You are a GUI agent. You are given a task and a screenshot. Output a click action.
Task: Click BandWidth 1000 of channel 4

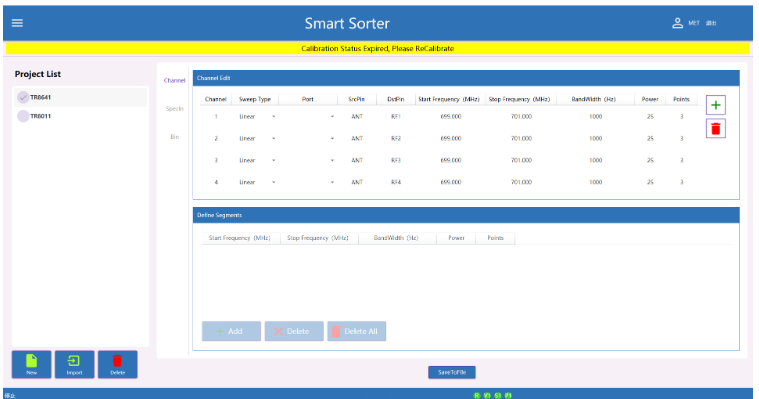(595, 183)
